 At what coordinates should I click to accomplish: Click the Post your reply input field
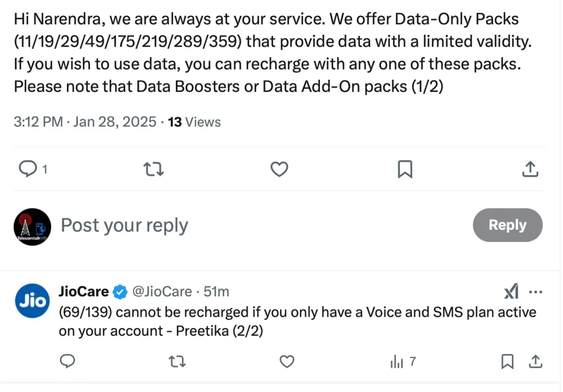point(124,225)
